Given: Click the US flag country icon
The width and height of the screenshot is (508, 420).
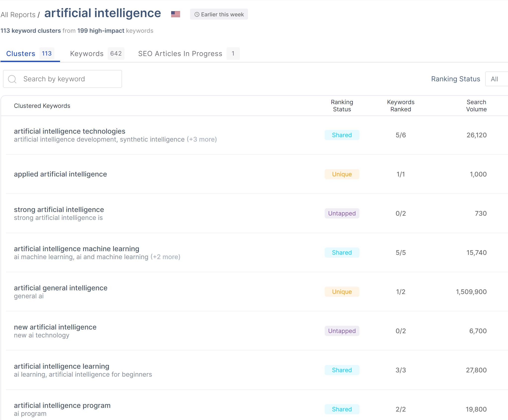Looking at the screenshot, I should point(175,14).
